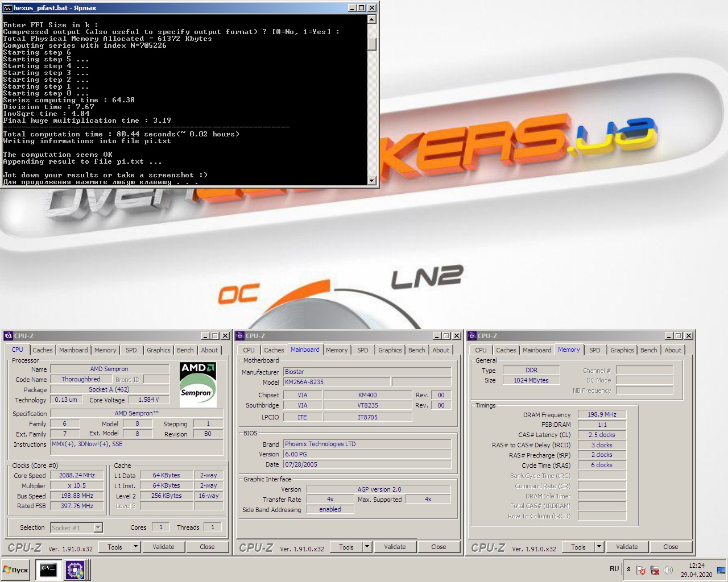Open Graphics tab in middle CPU-Z window
728x582 pixels.
click(390, 350)
